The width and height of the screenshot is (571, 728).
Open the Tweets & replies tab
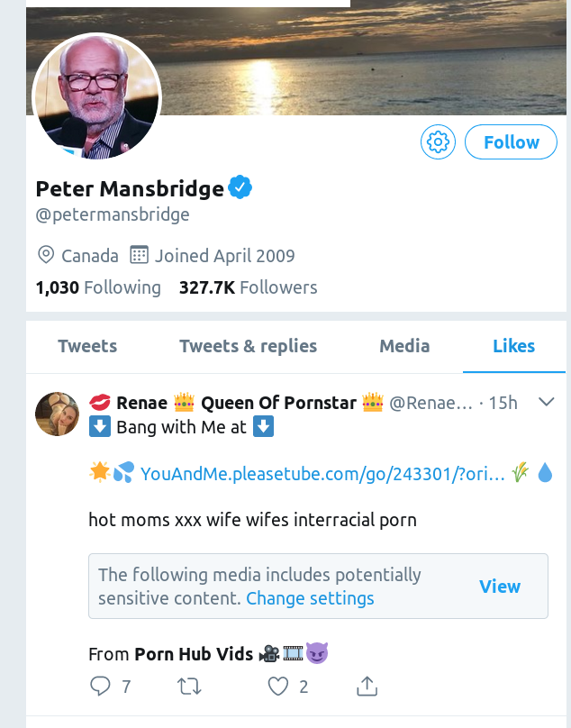[248, 346]
